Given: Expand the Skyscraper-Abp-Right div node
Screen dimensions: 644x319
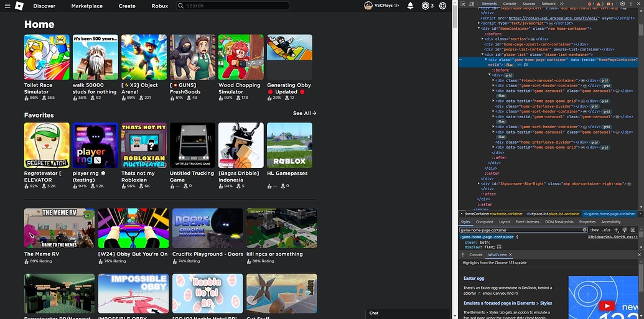Looking at the screenshot, I should 479,183.
